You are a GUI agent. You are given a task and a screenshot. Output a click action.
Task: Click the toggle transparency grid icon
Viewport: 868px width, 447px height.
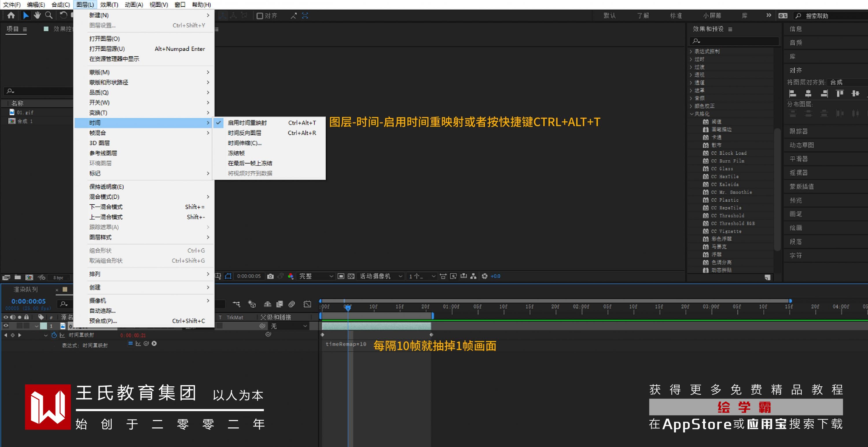[351, 276]
